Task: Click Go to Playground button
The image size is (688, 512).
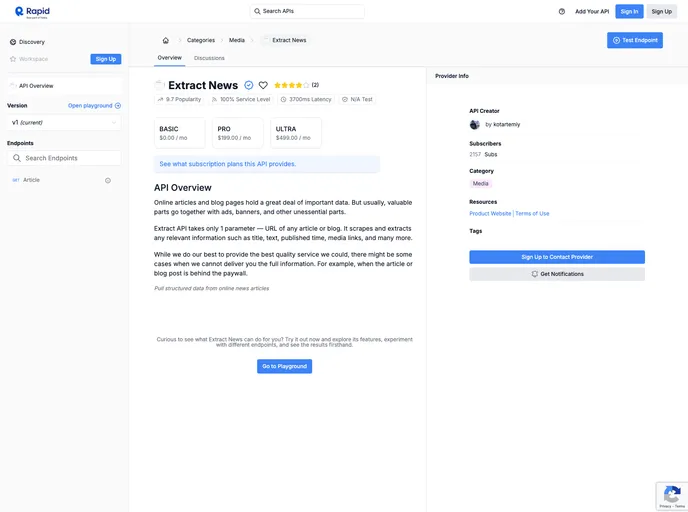Action: pos(284,366)
